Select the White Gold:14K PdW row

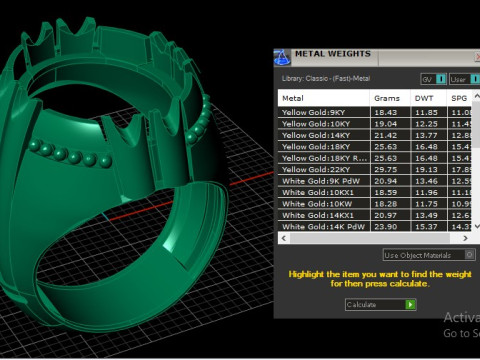375,227
